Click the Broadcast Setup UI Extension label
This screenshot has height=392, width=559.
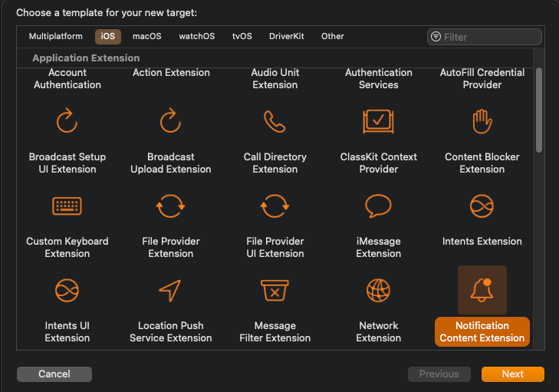pyautogui.click(x=67, y=163)
